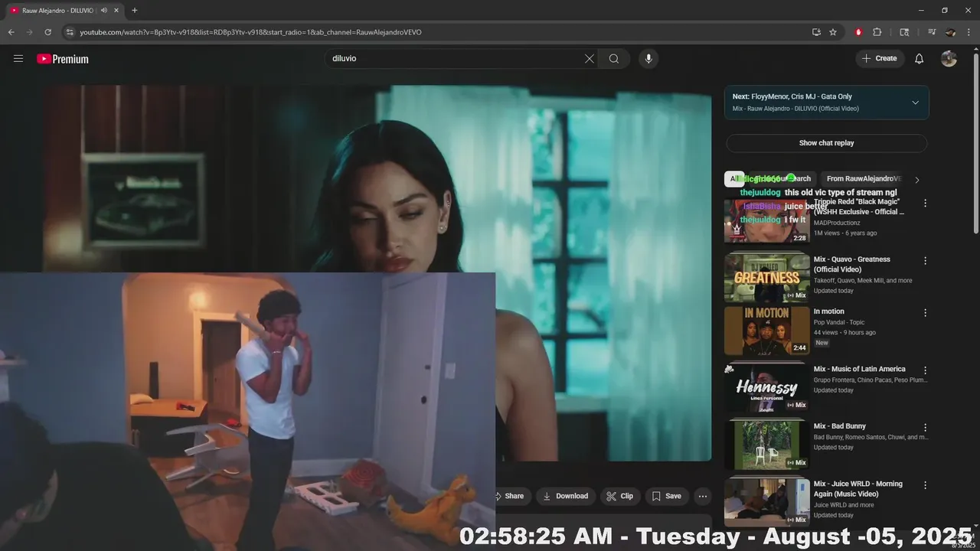The width and height of the screenshot is (980, 551).
Task: Open more actions ellipsis below the video
Action: (x=703, y=496)
